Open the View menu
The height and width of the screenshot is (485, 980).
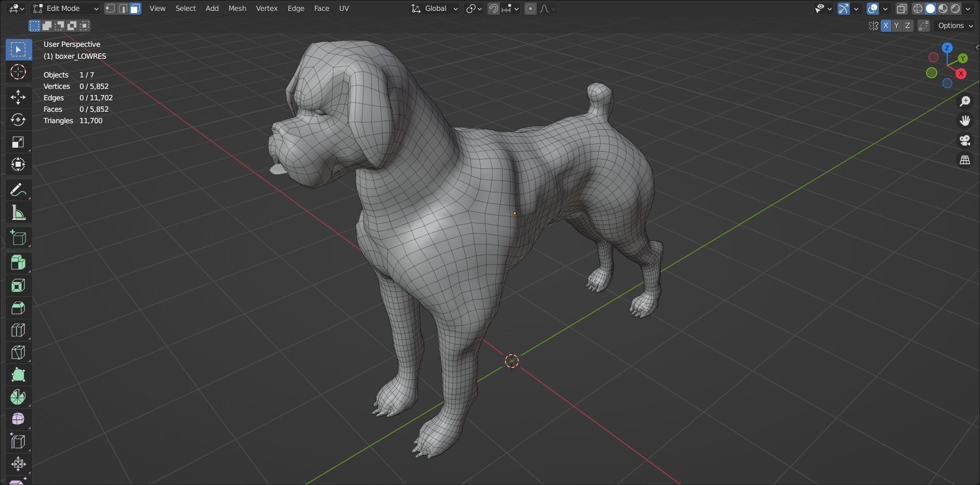[x=157, y=8]
